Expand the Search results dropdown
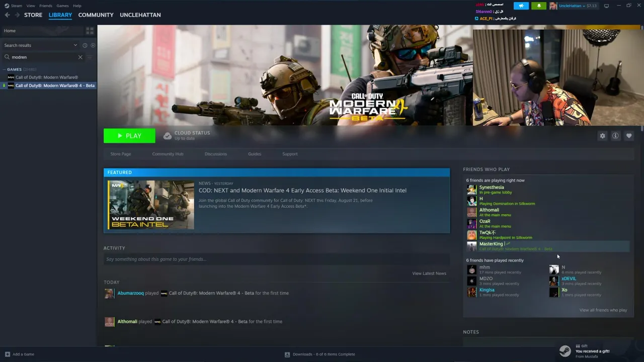 75,45
